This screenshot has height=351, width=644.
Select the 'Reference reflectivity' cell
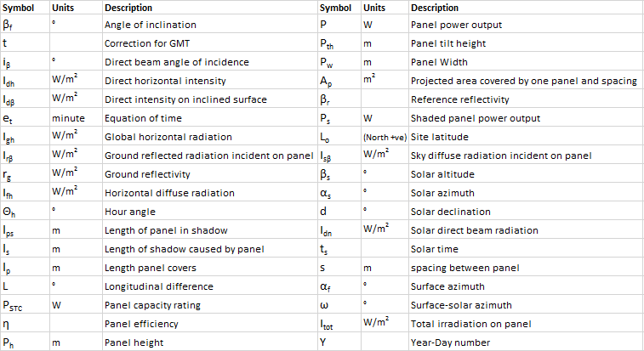point(526,99)
